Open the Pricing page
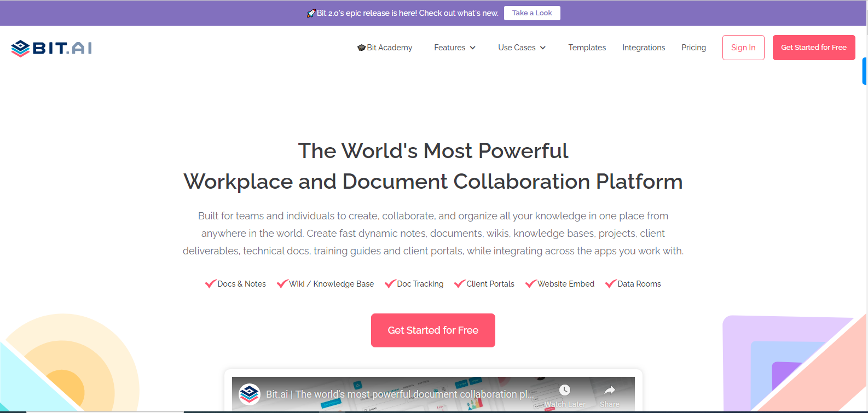The image size is (868, 413). (693, 48)
